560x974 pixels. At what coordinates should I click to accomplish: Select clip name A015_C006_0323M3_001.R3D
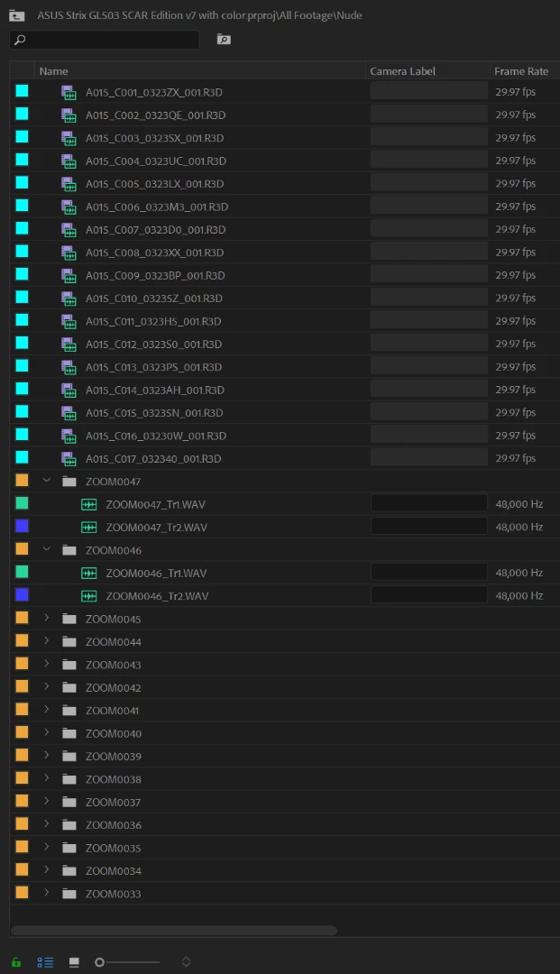coord(157,207)
